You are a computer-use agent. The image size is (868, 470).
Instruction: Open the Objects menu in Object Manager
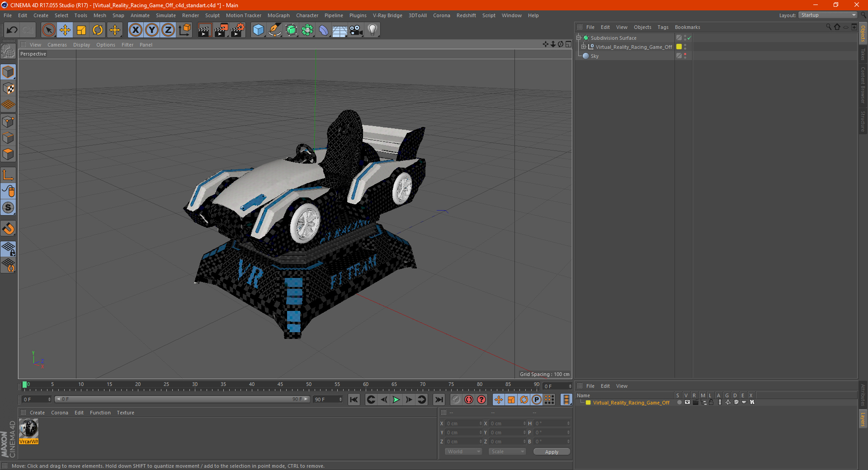click(642, 27)
